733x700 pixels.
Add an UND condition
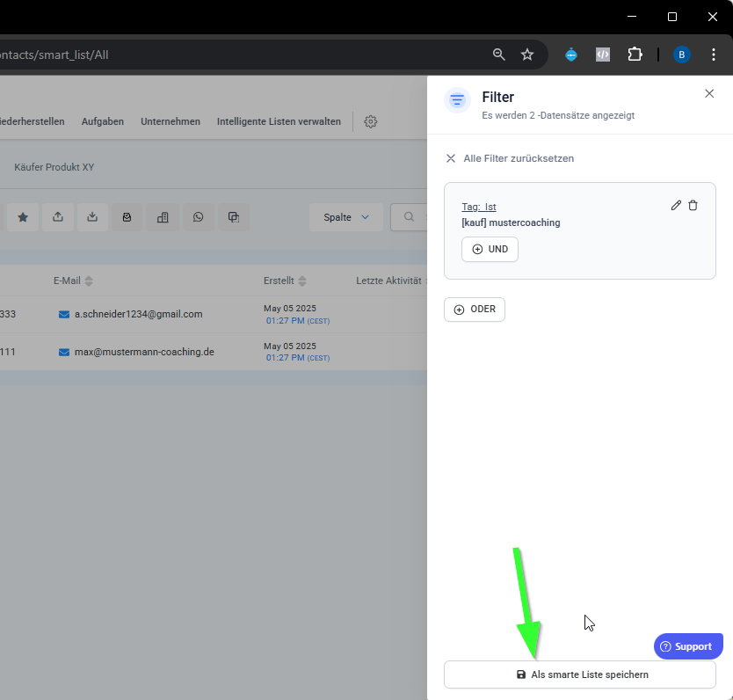(490, 249)
